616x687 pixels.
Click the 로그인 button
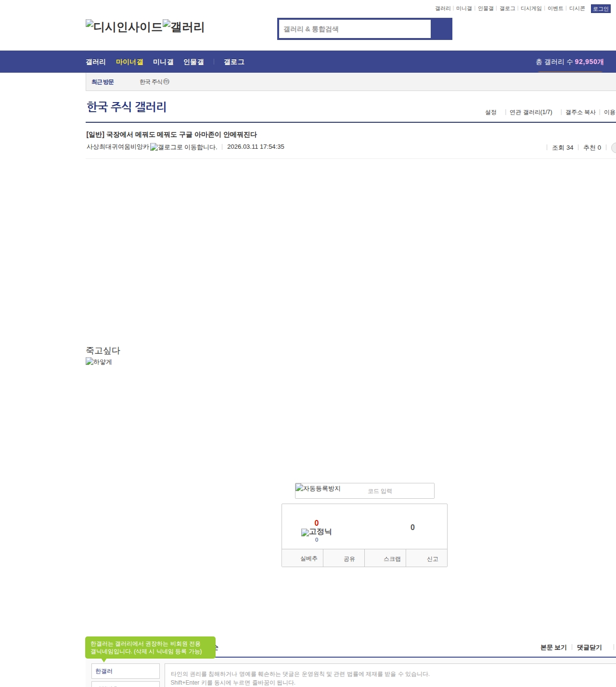click(601, 9)
